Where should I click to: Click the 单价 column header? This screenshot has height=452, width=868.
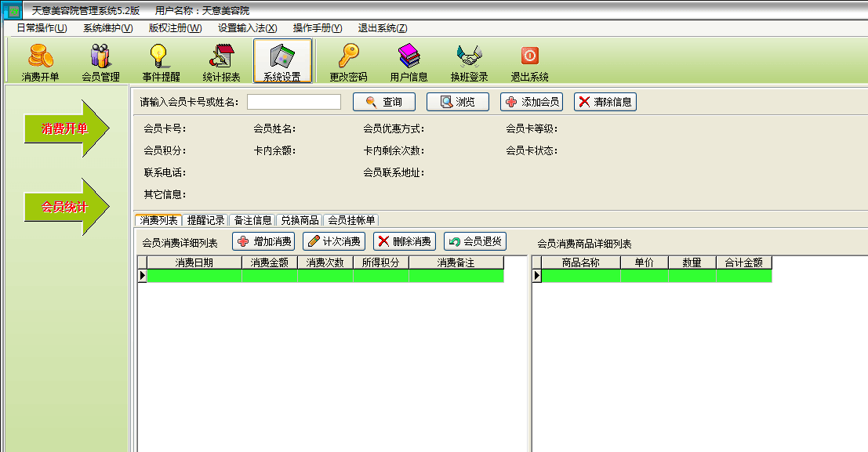click(x=645, y=262)
